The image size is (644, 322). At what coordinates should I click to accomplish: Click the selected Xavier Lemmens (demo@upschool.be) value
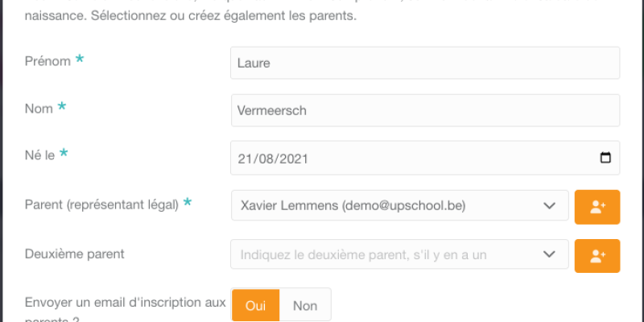click(x=353, y=205)
